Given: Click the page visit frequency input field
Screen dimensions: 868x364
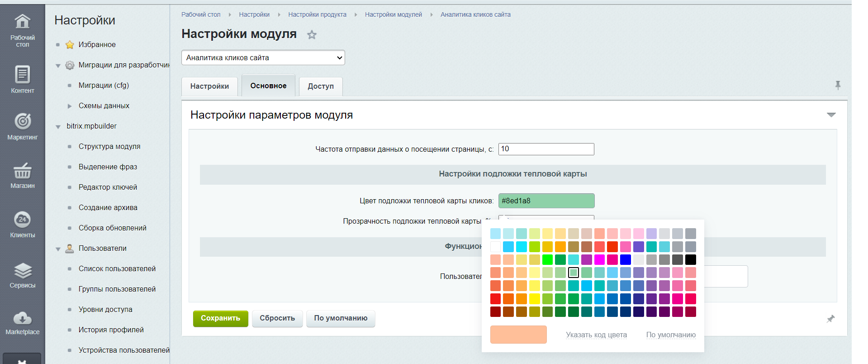Looking at the screenshot, I should [546, 149].
